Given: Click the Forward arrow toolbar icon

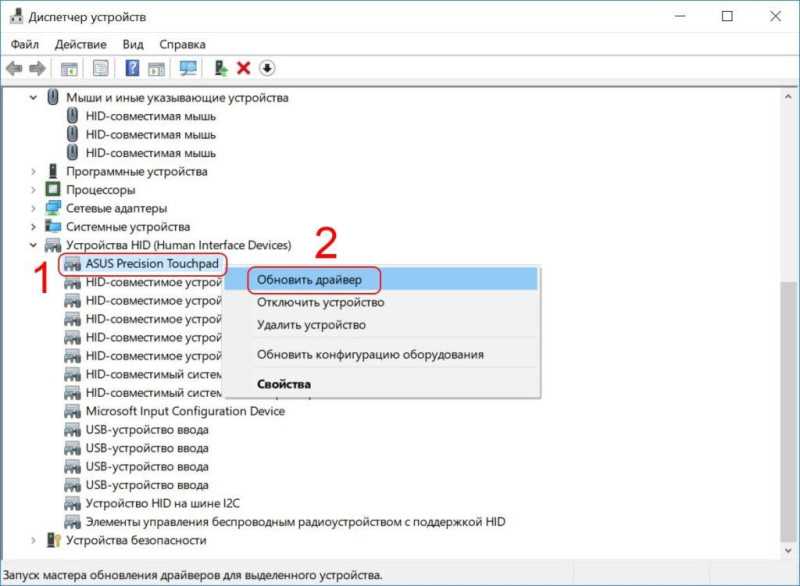Looking at the screenshot, I should click(x=37, y=68).
